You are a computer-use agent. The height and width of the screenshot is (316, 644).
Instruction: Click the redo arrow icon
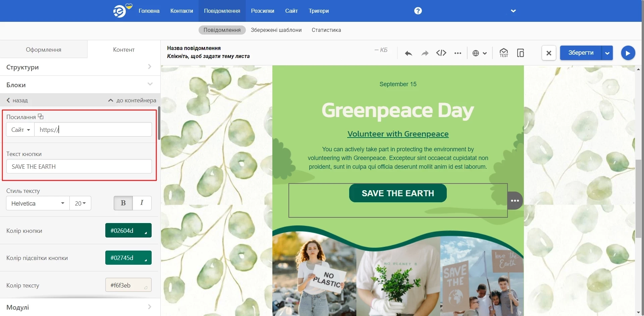point(425,53)
